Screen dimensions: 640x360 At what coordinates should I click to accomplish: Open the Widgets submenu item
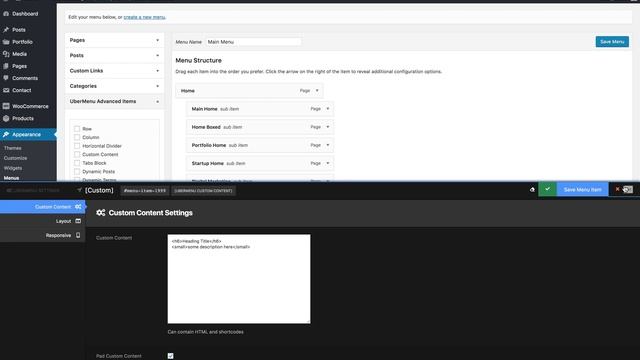[x=13, y=168]
